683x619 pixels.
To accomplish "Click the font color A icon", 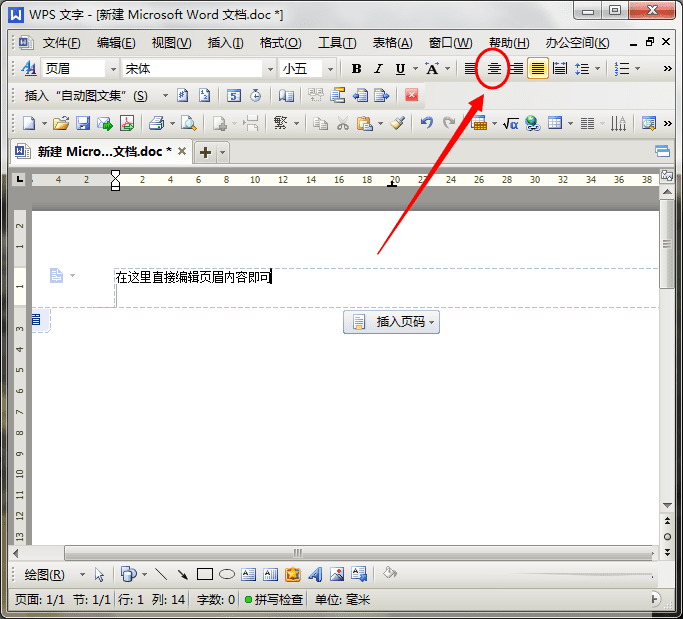I will pos(432,69).
